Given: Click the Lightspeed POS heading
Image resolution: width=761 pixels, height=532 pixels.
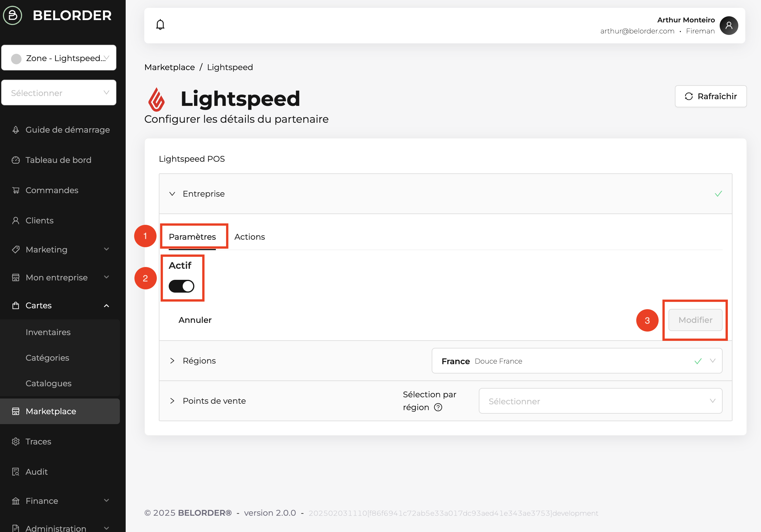Looking at the screenshot, I should (192, 159).
